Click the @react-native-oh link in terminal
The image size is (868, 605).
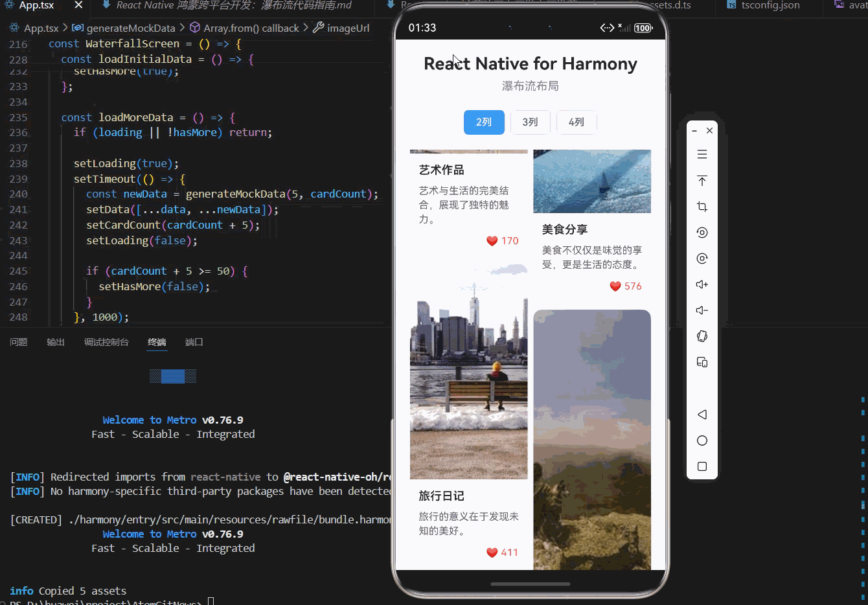[336, 477]
